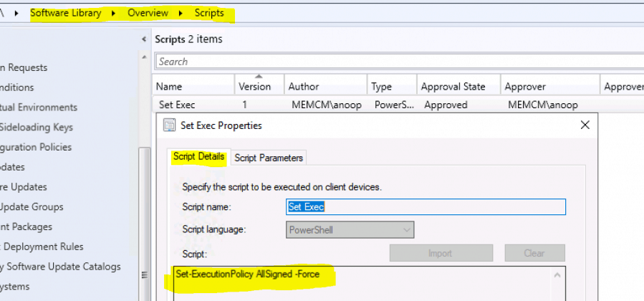Viewport: 644px width, 301px height.
Task: Sort scripts by Version column header
Action: click(x=255, y=86)
